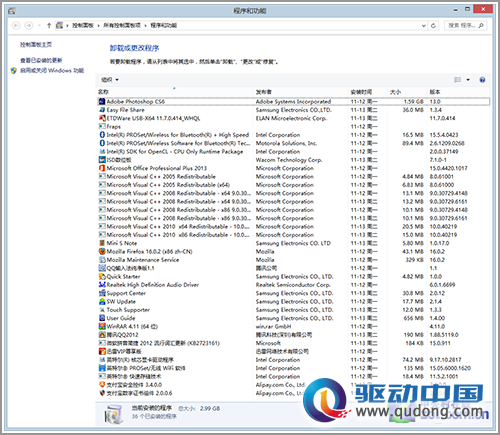Click the Touch Supporter icon
500x435 pixels.
click(102, 310)
